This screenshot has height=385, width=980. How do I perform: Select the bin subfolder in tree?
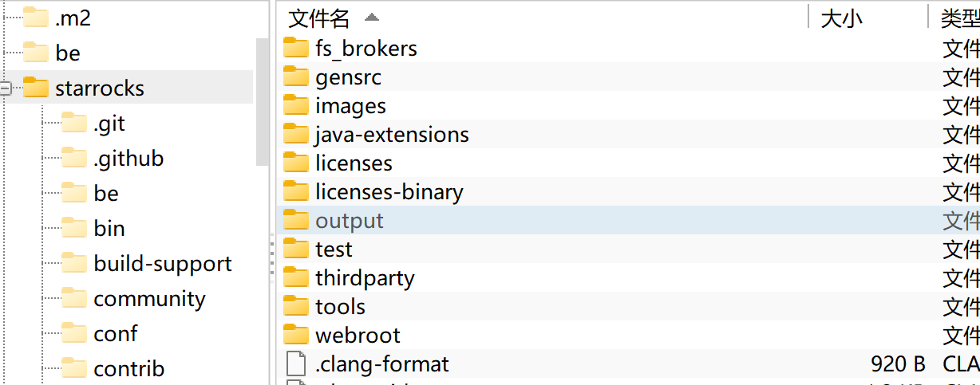pos(109,229)
